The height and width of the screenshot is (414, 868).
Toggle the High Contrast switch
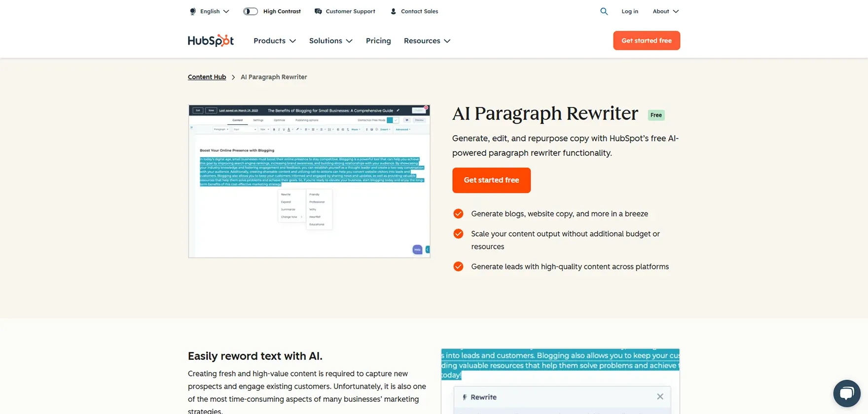(x=251, y=11)
